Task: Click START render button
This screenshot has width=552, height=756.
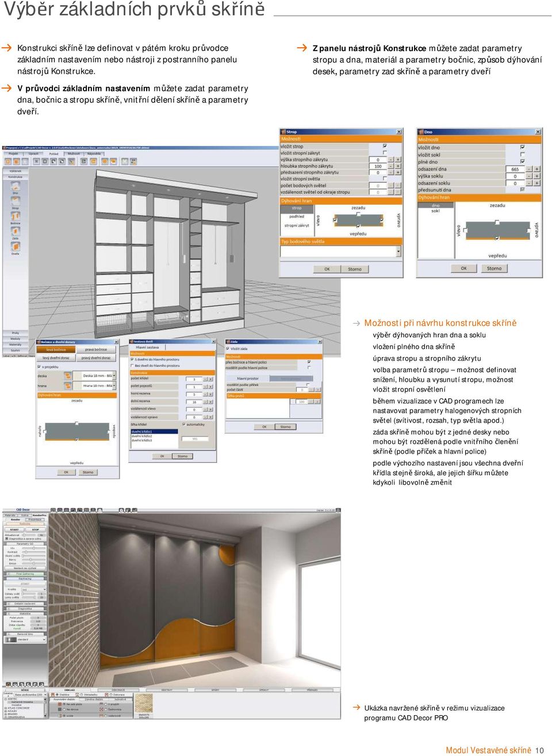Action: coord(14,529)
